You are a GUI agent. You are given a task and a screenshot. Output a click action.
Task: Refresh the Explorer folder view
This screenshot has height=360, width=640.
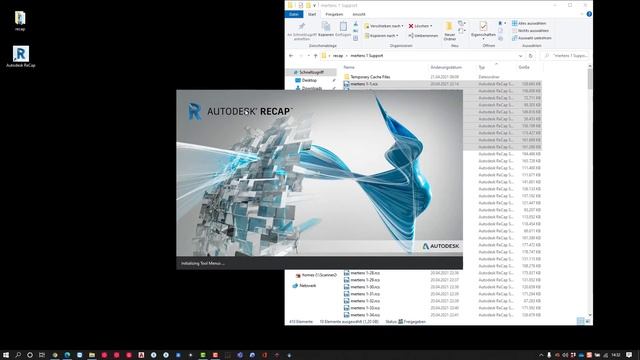pyautogui.click(x=531, y=56)
